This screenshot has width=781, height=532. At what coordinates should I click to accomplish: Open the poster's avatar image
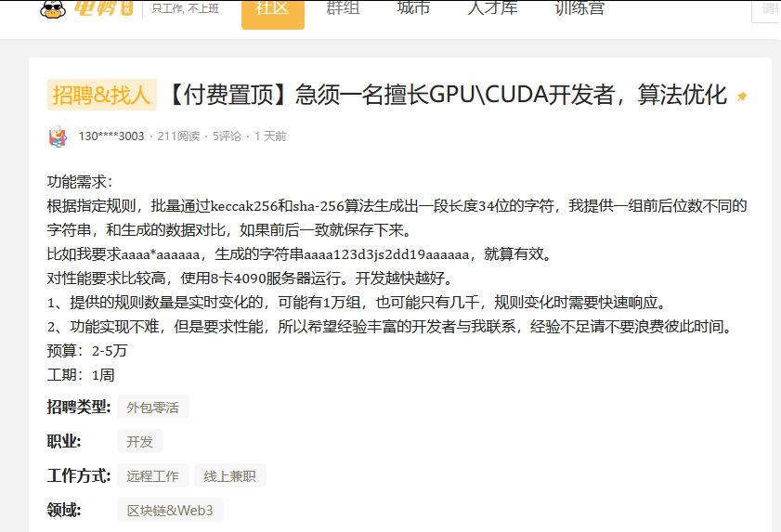click(58, 136)
